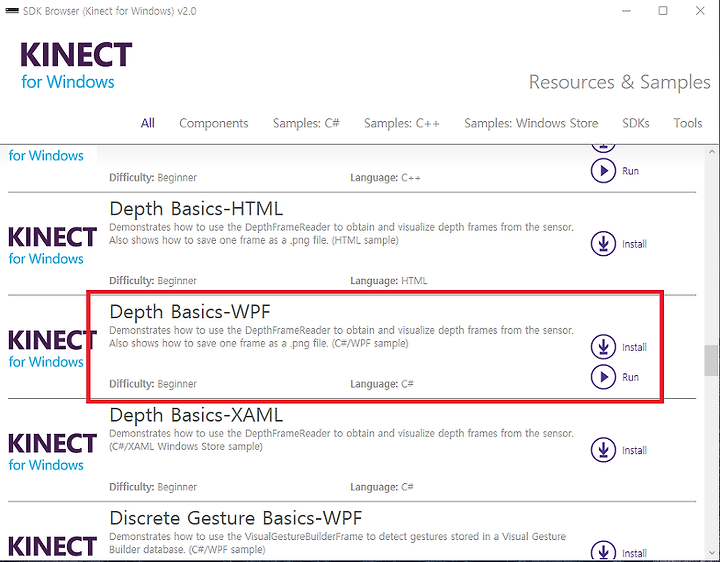Click the Language: C++ text

click(385, 178)
